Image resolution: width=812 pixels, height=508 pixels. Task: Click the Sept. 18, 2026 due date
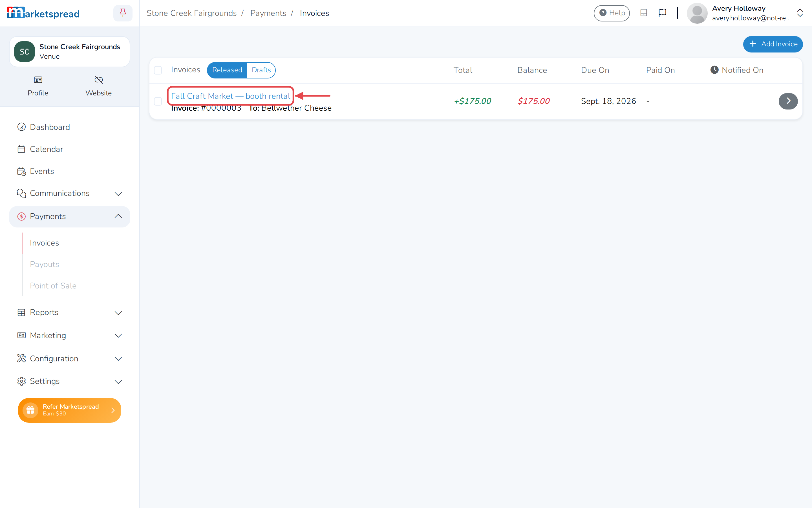click(608, 101)
